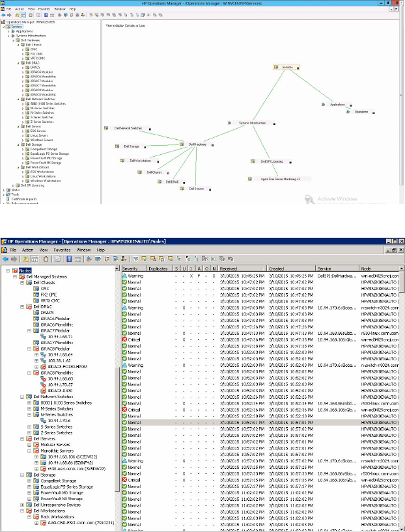Collapse Dell Chassis in Nodes tree
The width and height of the screenshot is (405, 532).
point(22,283)
